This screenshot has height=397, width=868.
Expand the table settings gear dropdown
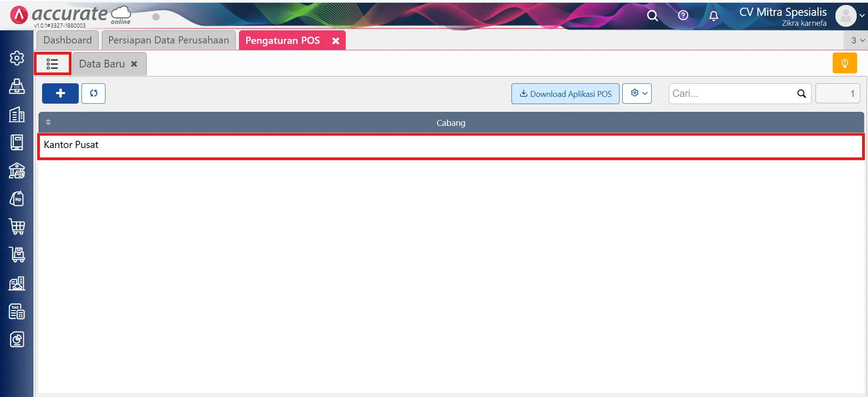click(x=637, y=93)
